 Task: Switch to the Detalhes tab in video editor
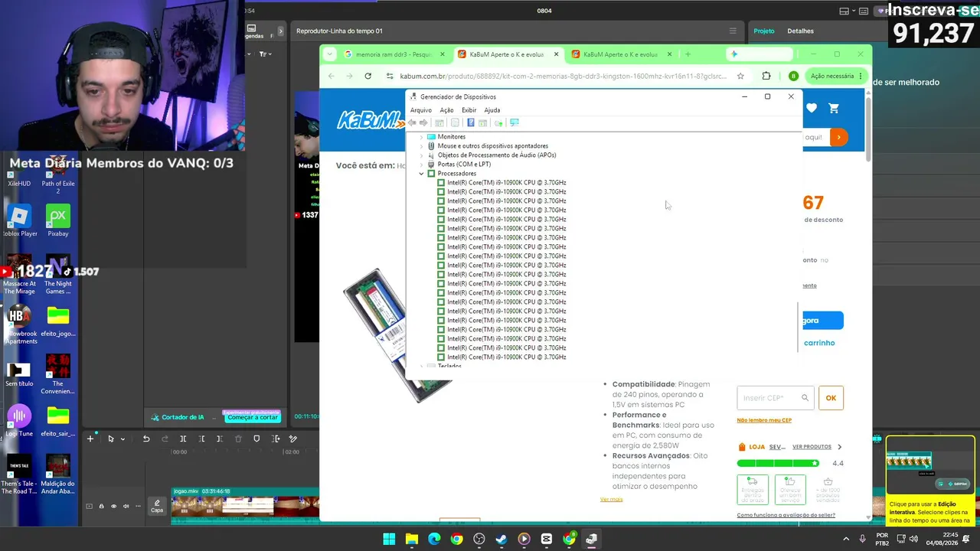[x=800, y=31]
